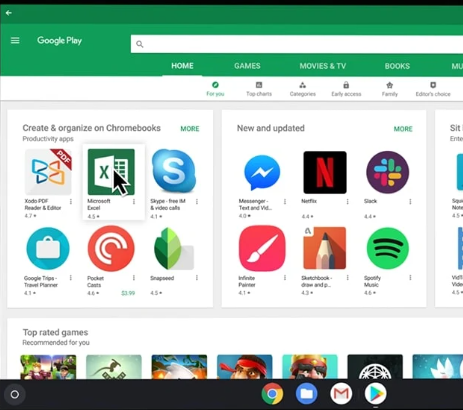
Task: Switch to the HOME tab
Action: [182, 66]
